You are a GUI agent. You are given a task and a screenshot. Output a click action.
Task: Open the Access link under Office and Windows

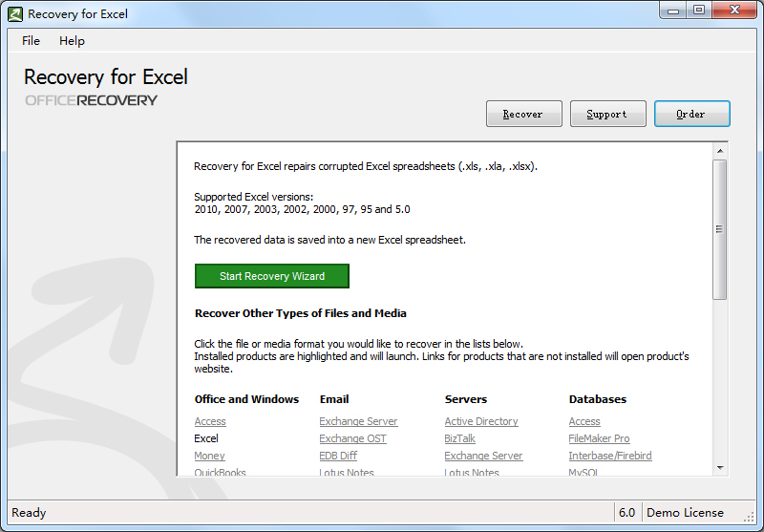coord(210,421)
